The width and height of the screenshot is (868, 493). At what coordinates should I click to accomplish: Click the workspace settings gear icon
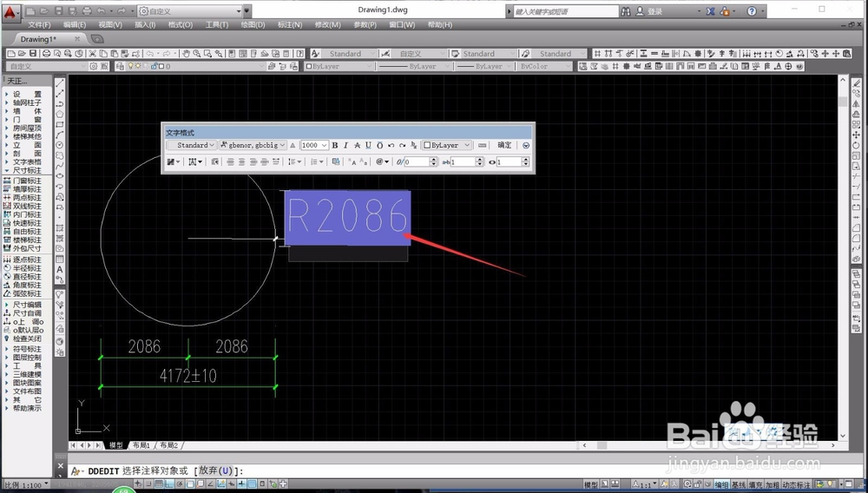coord(93,66)
